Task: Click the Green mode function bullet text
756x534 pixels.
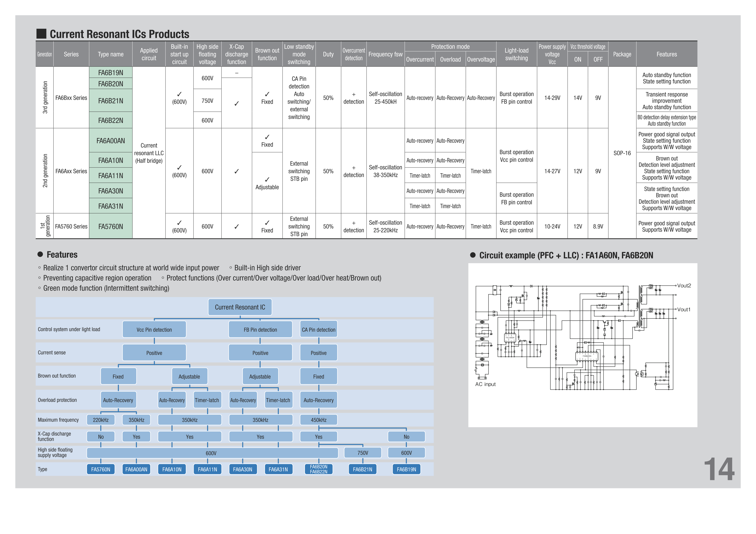Action: [x=106, y=288]
